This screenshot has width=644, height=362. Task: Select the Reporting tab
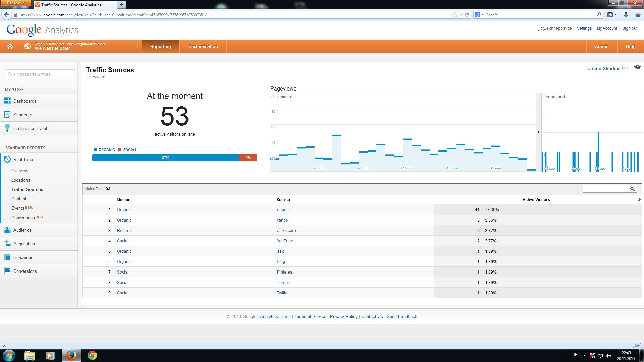coord(160,46)
